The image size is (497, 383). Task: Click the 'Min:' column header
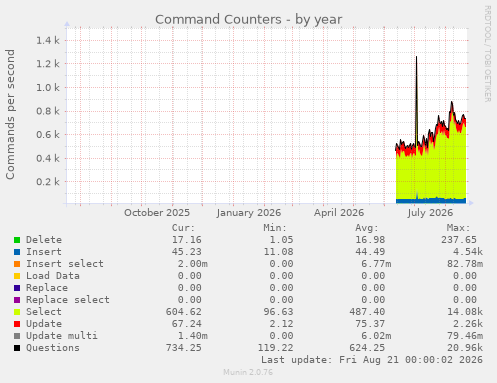coord(275,228)
